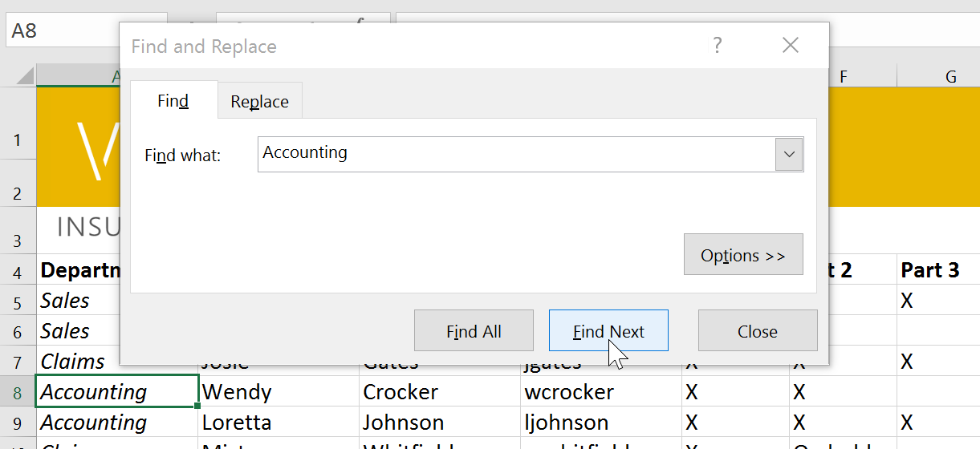Screen dimensions: 980x449
Task: Select row 5 header
Action: pyautogui.click(x=18, y=301)
